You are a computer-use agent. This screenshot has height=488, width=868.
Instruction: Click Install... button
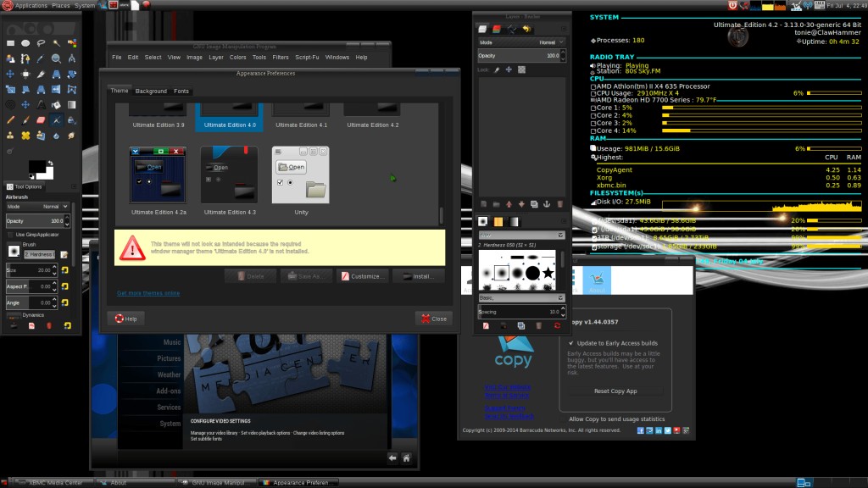click(x=419, y=276)
